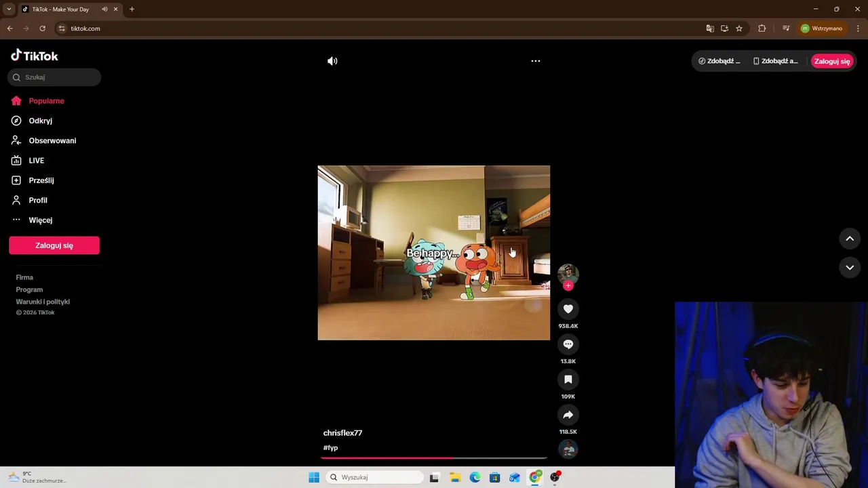Open the #fyp hashtag
868x488 pixels.
[x=330, y=448]
